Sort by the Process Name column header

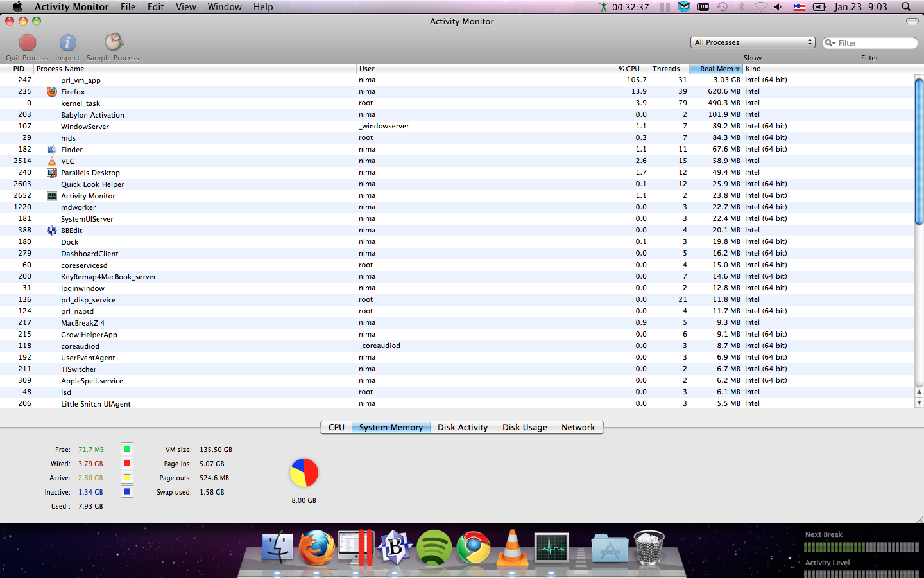pos(195,69)
